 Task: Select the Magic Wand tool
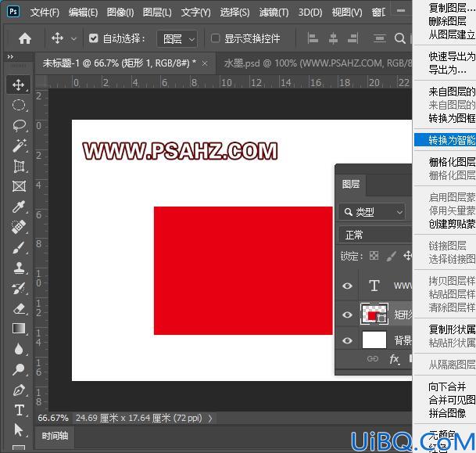pyautogui.click(x=19, y=146)
